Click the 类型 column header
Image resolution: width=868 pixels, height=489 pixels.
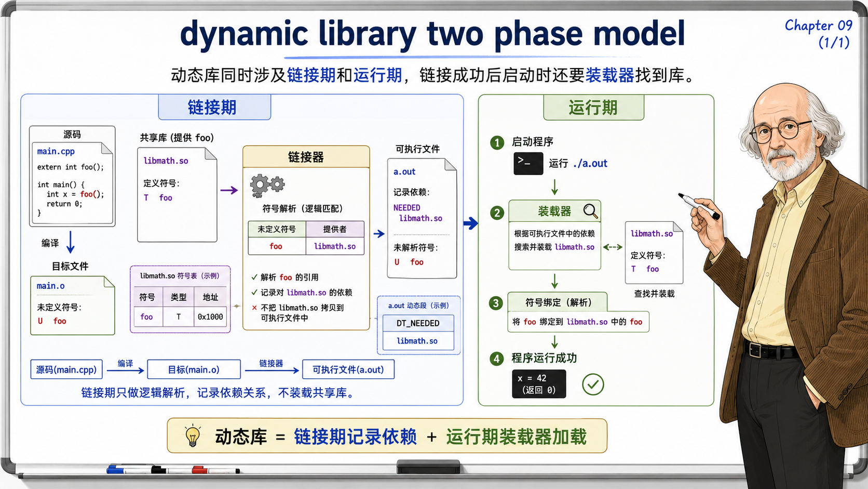coord(179,297)
